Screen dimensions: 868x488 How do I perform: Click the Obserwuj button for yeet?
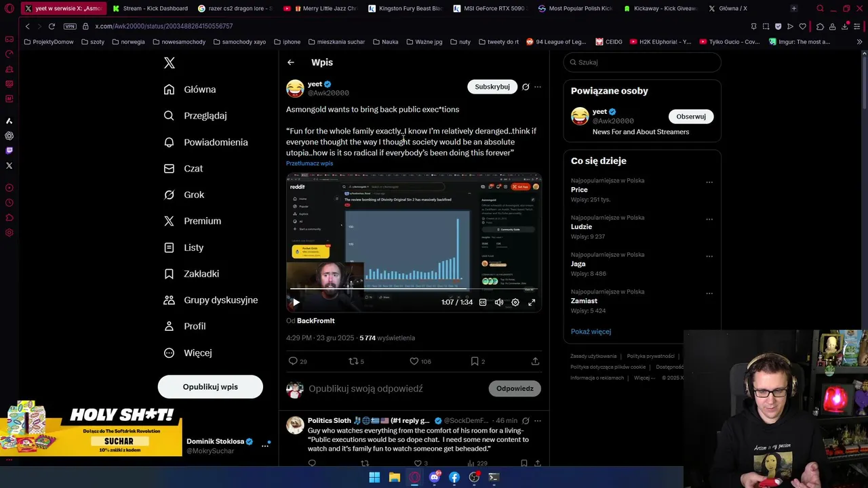pyautogui.click(x=691, y=117)
